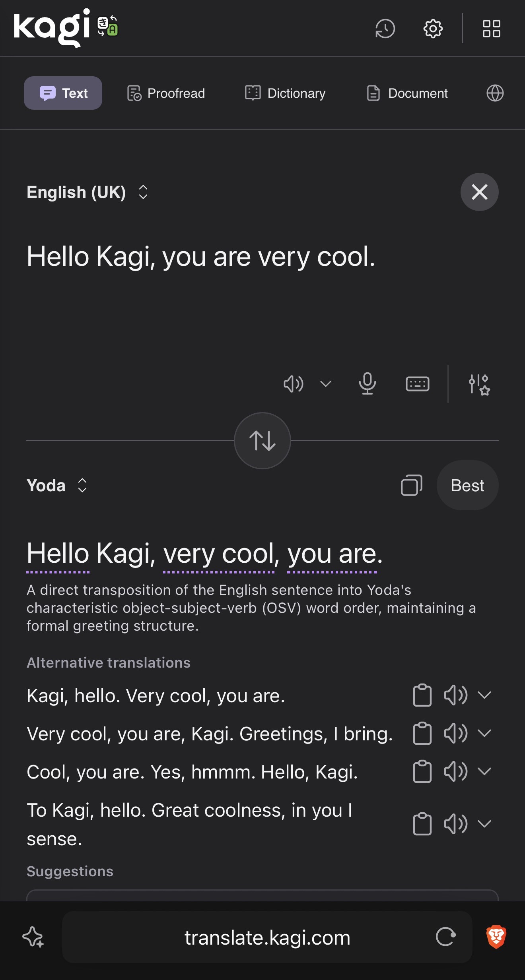Copy "Kagi, hello. Very cool, you are." alternative
This screenshot has width=525, height=980.
pos(422,695)
